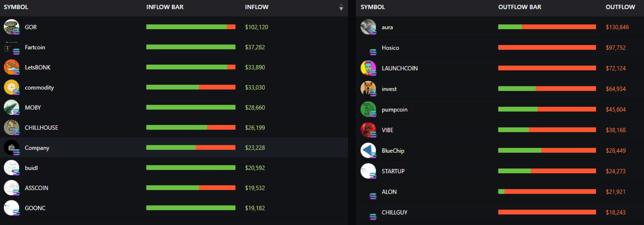Click the pumpcoin outflow bar
Viewport: 644px width, 225px height.
[547, 109]
